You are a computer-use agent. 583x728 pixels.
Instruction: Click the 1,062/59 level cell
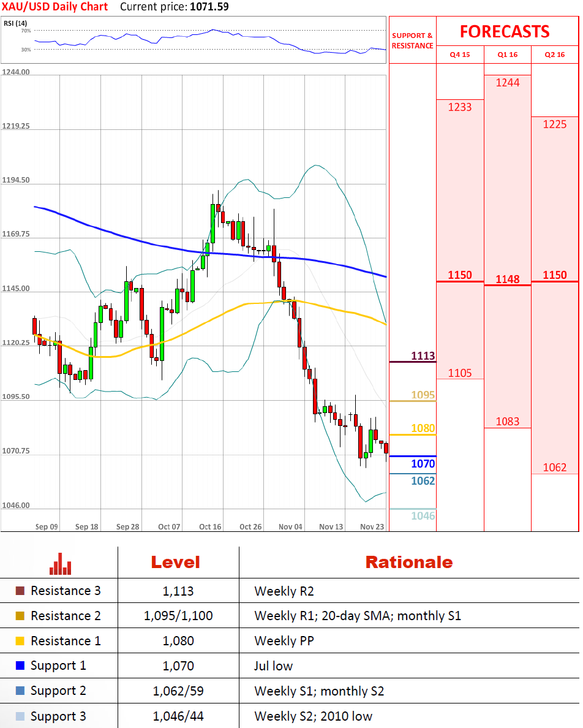[x=178, y=691]
